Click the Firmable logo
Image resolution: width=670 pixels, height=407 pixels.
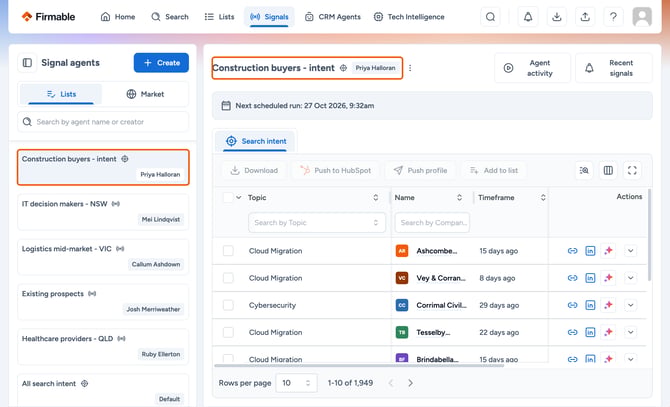pos(48,17)
